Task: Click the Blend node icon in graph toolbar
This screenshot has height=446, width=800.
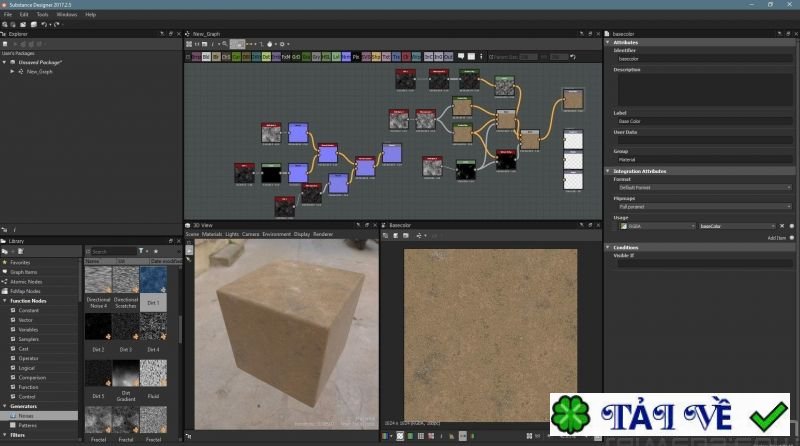Action: (x=206, y=57)
